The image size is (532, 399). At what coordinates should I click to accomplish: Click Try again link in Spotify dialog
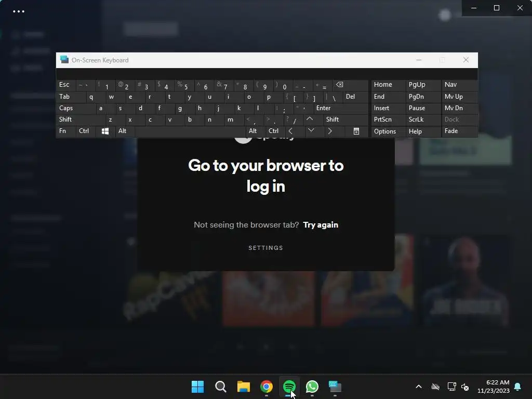tap(320, 225)
